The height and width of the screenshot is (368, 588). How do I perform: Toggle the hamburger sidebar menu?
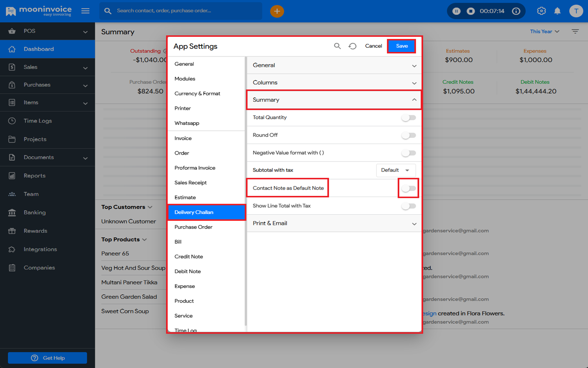point(85,11)
